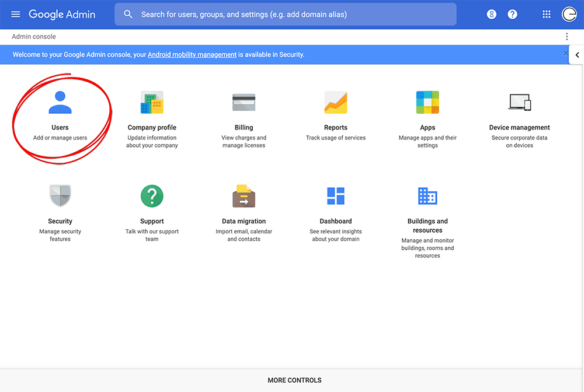
Task: Dismiss the welcome banner notification
Action: point(565,54)
